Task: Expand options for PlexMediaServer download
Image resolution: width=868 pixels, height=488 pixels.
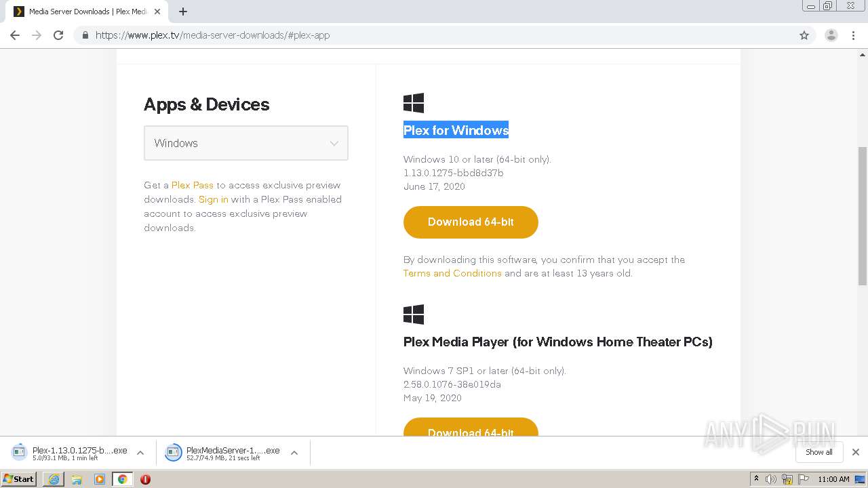Action: click(294, 453)
